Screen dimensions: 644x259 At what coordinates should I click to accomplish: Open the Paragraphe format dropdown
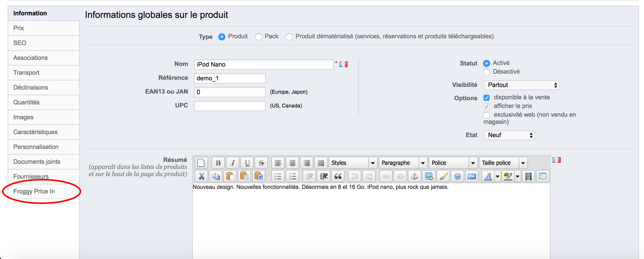pyautogui.click(x=403, y=163)
